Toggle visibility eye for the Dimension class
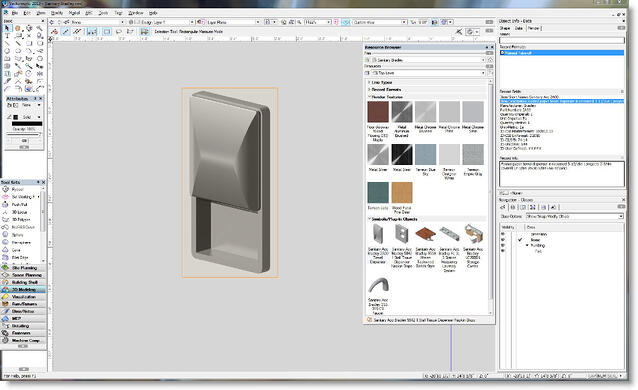Viewport: 638px width, 390px height. tap(503, 234)
